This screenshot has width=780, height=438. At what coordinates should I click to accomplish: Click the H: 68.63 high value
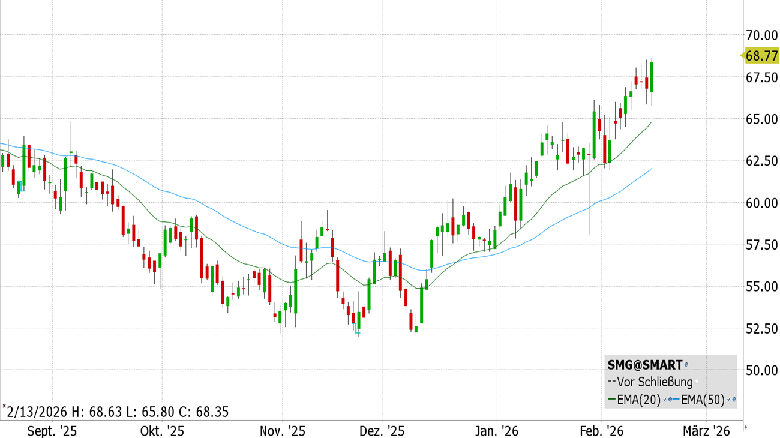(96, 412)
